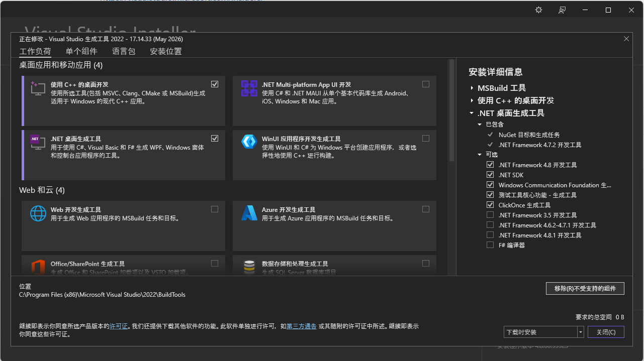Close the modify dialog with X icon
Viewport: 644px width, 361px height.
coord(626,39)
